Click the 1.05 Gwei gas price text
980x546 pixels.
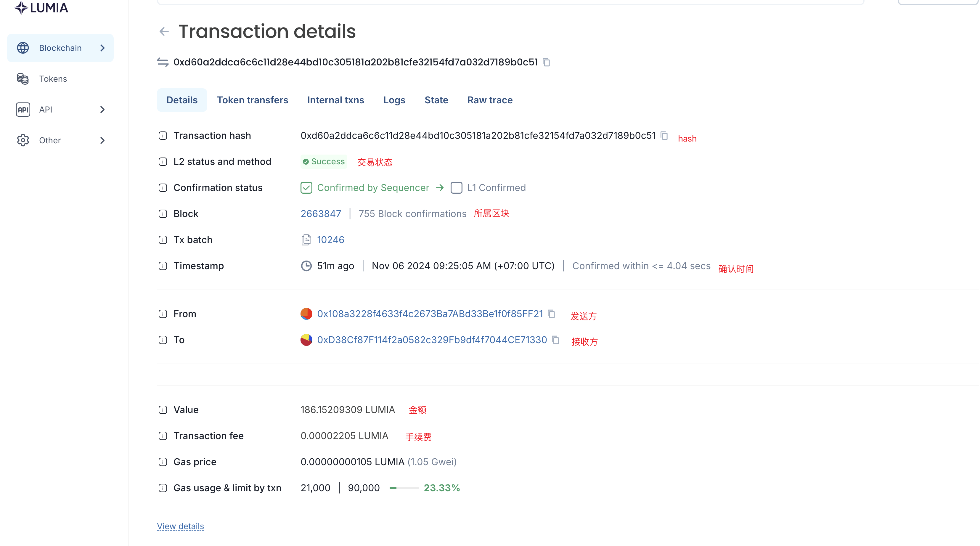pos(432,462)
